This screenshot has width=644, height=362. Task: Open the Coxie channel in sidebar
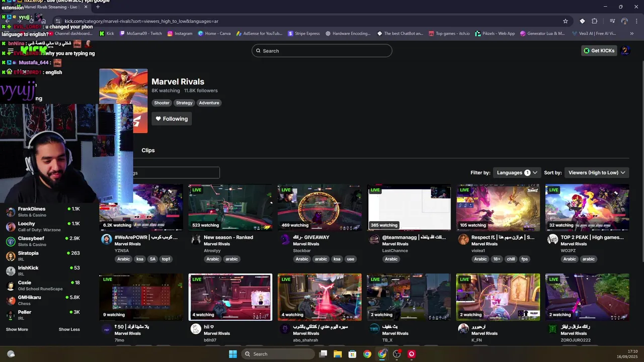point(43,286)
